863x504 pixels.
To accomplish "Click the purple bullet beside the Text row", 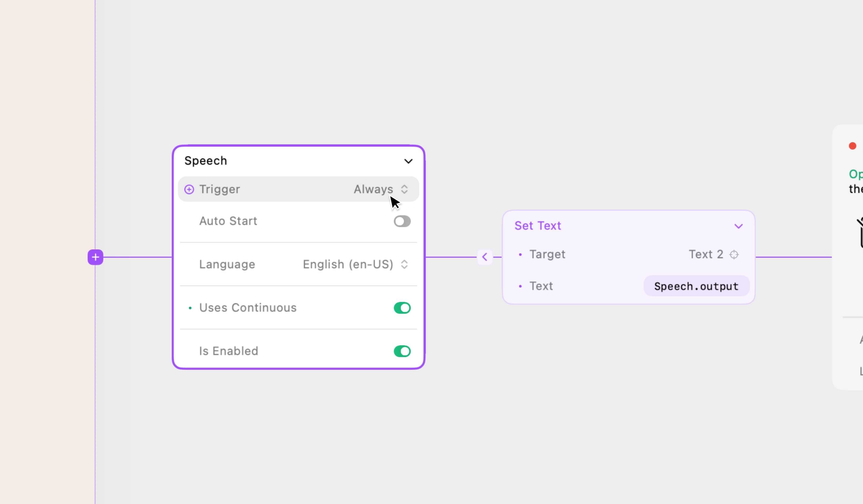I will tap(520, 286).
